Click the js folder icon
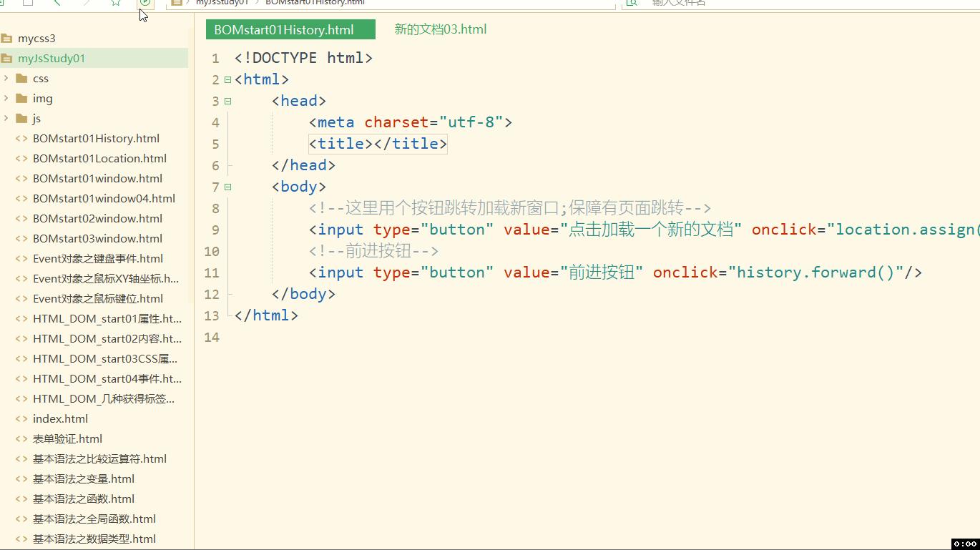 21,118
